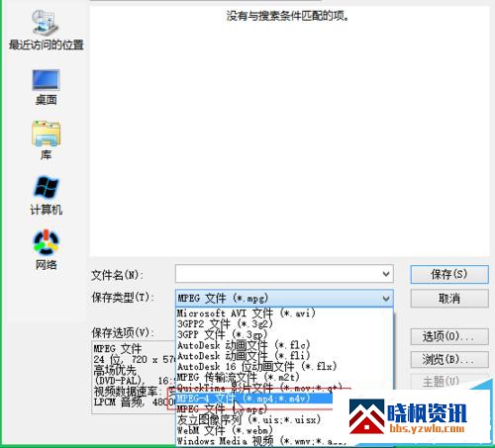
Task: Select MPEG 传输流文件 (*.m2t) type
Action: point(239,377)
